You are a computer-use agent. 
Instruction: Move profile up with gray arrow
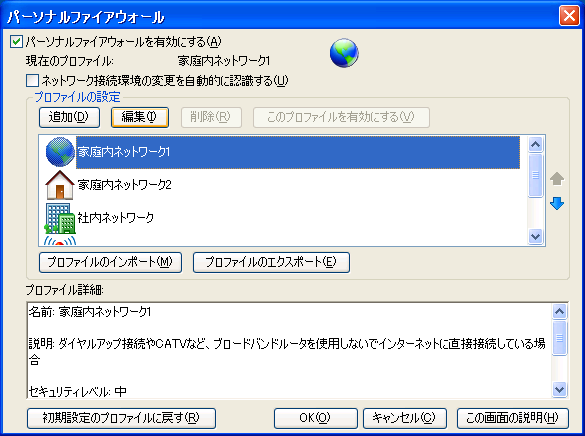tap(557, 179)
